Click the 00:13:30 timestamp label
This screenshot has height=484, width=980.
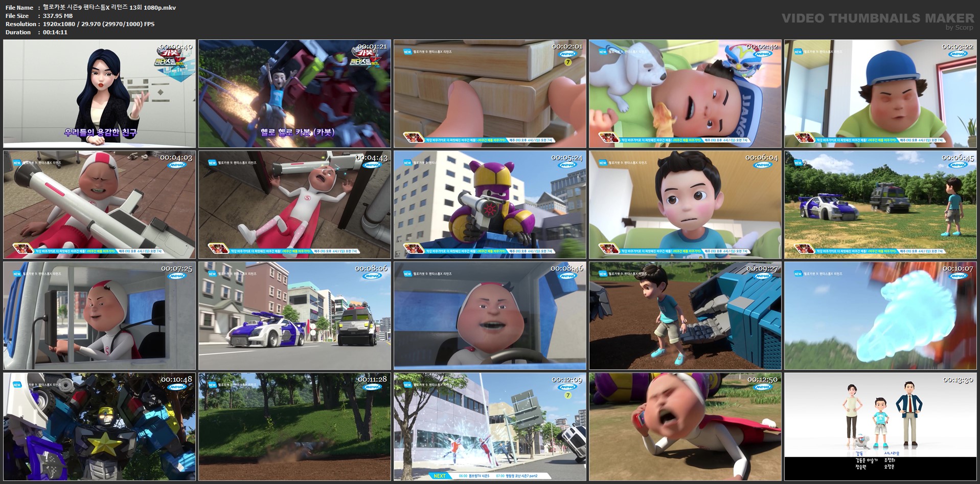coord(958,380)
